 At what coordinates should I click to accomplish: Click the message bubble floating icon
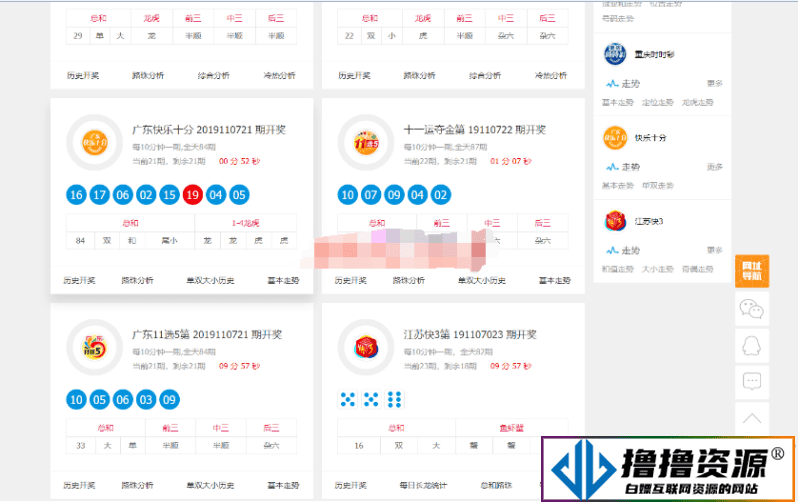752,381
